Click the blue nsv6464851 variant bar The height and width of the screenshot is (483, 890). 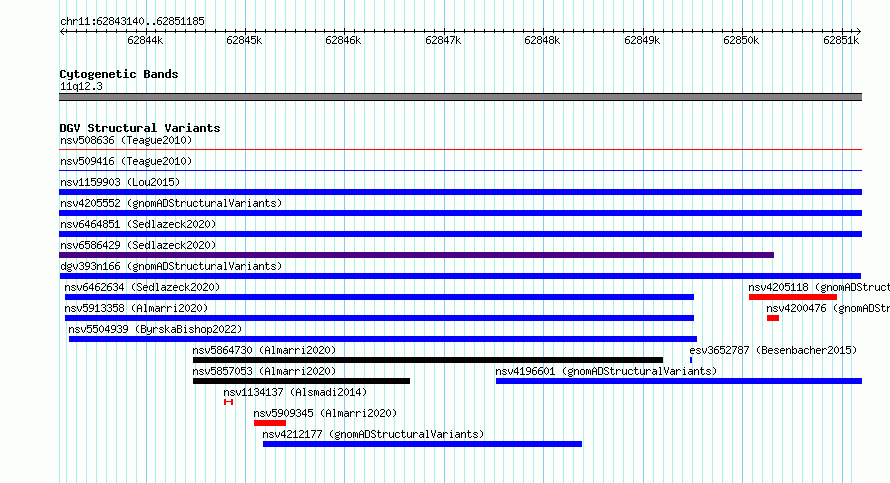coord(460,234)
